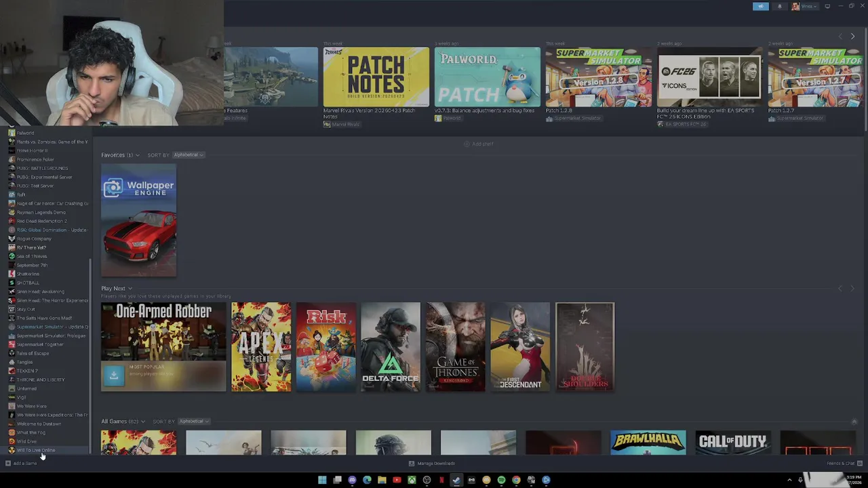The height and width of the screenshot is (488, 868).
Task: Open File Explorer from the taskbar
Action: [x=382, y=480]
